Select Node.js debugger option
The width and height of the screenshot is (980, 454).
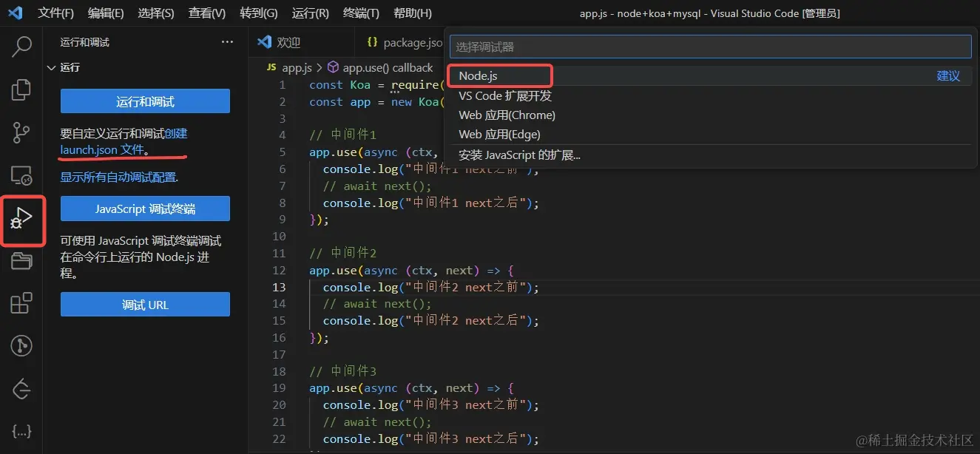click(711, 75)
